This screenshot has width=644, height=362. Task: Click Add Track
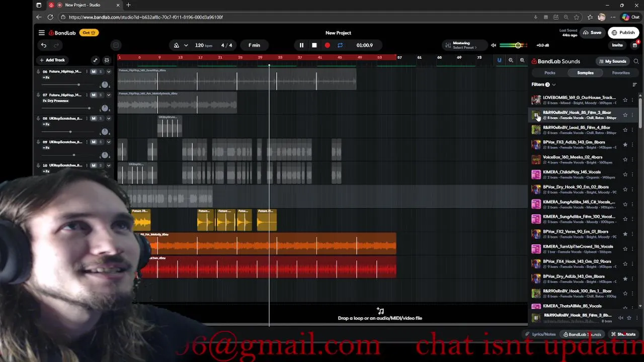point(52,60)
